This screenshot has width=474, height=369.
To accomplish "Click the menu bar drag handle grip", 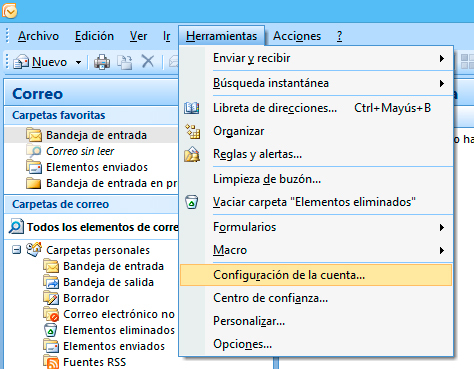I will coord(7,36).
